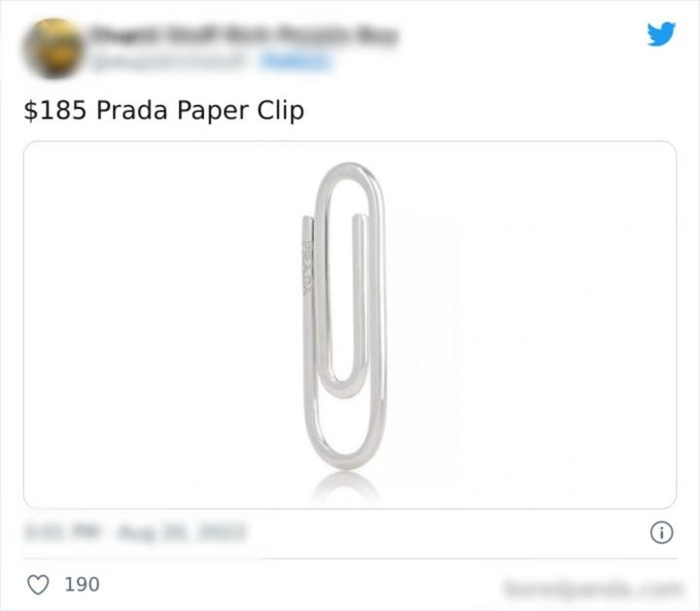Open the blurred tweet timestamp
This screenshot has height=611, width=700.
click(x=135, y=532)
